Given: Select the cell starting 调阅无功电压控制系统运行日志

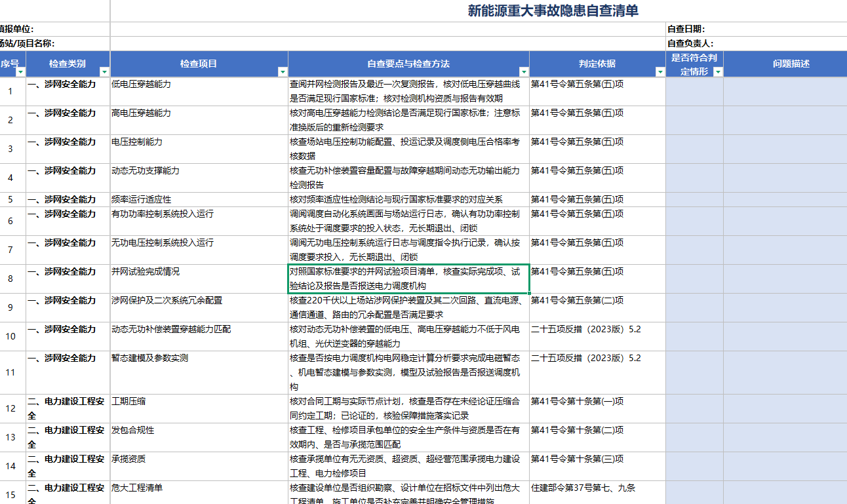Looking at the screenshot, I should [x=408, y=250].
